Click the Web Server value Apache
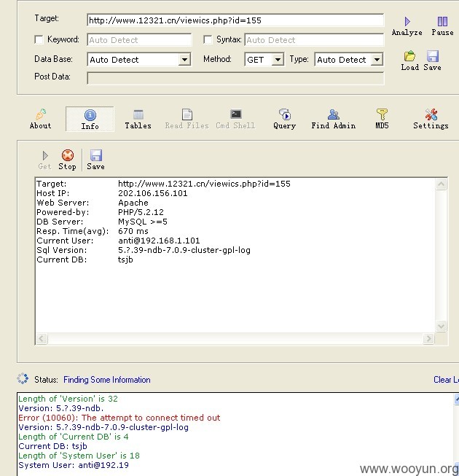This screenshot has width=459, height=476. coord(133,203)
